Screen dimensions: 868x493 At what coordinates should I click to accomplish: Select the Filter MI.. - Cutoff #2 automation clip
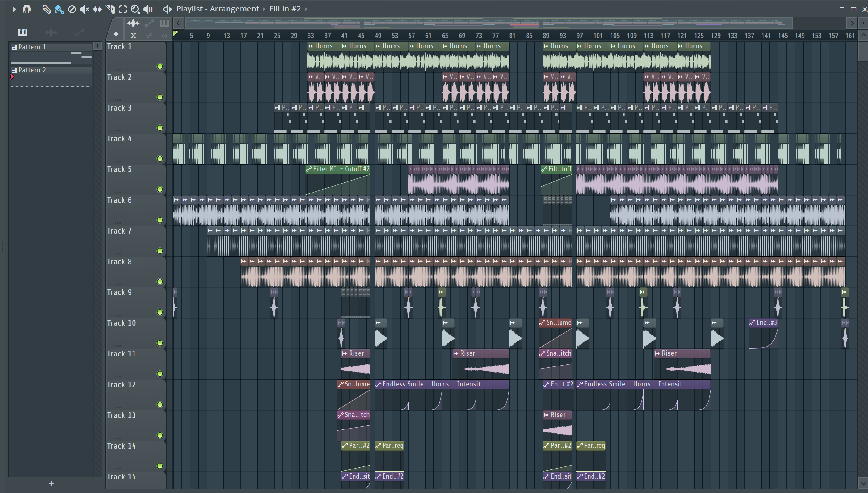point(338,180)
